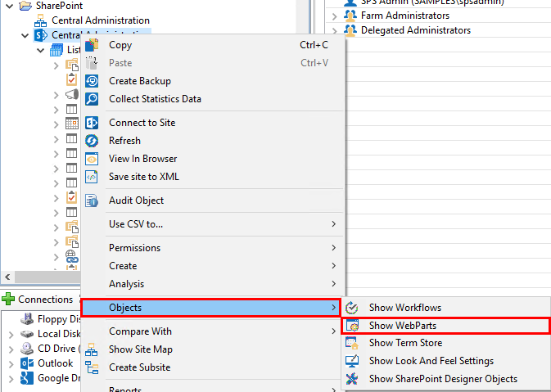This screenshot has width=551, height=392.
Task: Click the Create Backup icon
Action: coord(93,81)
